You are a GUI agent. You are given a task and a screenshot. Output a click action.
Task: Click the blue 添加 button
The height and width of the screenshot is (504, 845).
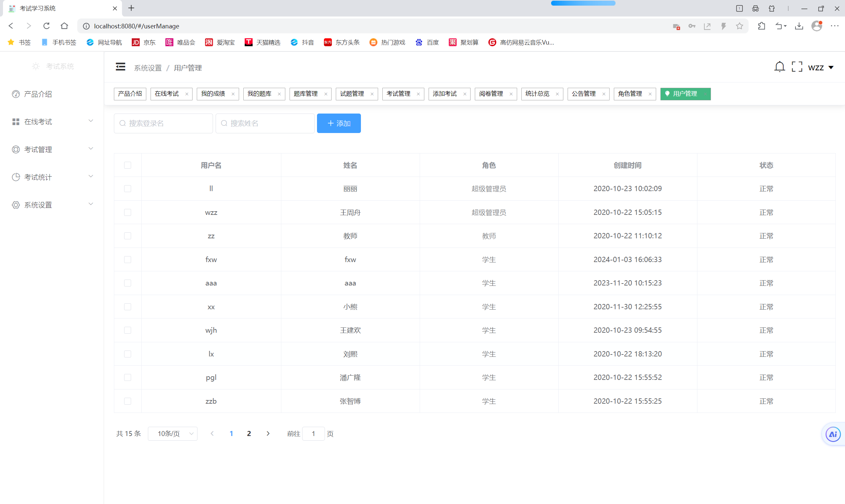338,123
